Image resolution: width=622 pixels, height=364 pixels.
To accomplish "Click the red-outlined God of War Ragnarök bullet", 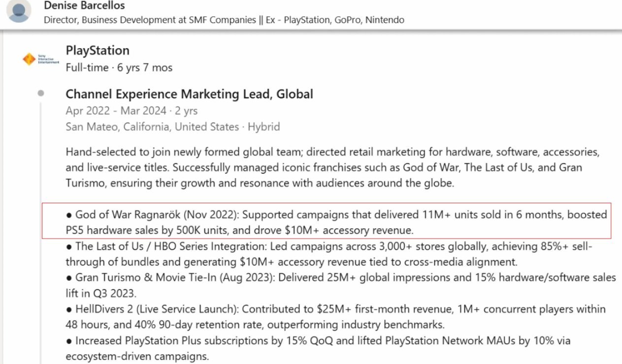I will pyautogui.click(x=326, y=222).
